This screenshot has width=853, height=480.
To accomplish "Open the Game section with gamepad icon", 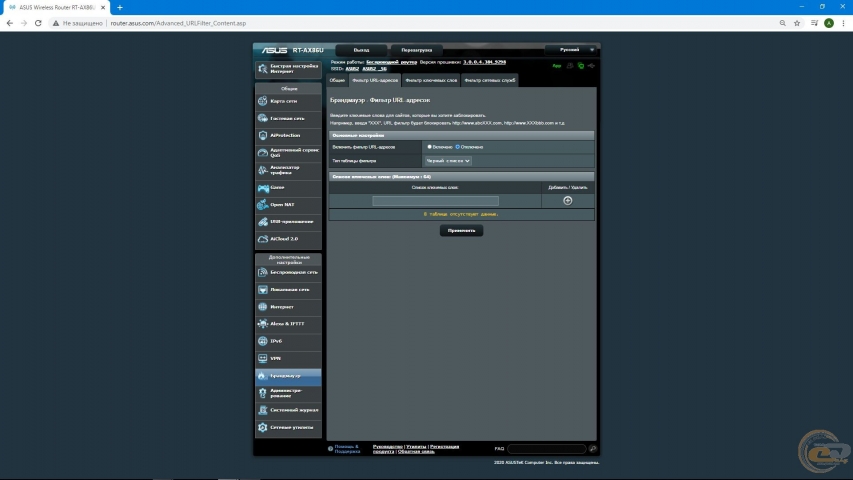I will point(288,188).
